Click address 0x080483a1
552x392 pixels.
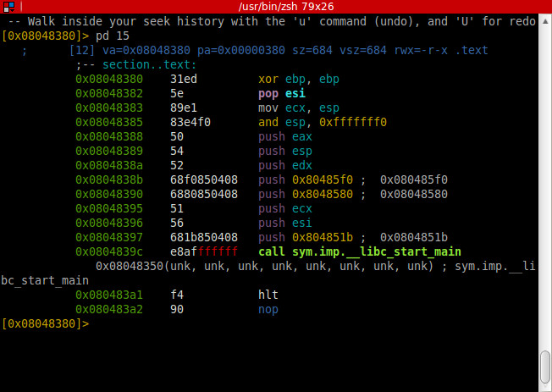(x=109, y=295)
